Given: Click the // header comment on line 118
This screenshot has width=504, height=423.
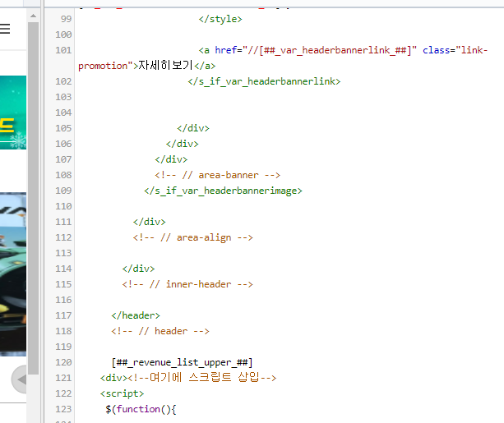Looking at the screenshot, I should coord(160,331).
